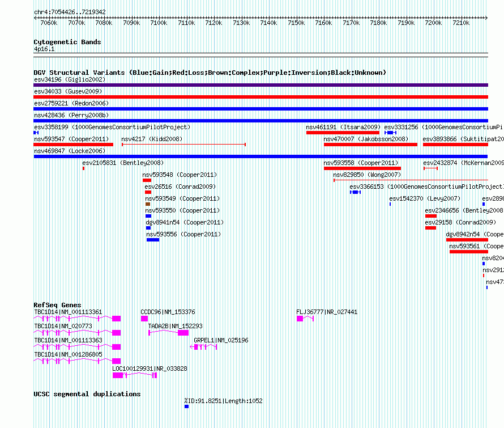Select the esv34033 (Gusev2009) red loss bar
The image size is (504, 428).
click(260, 97)
